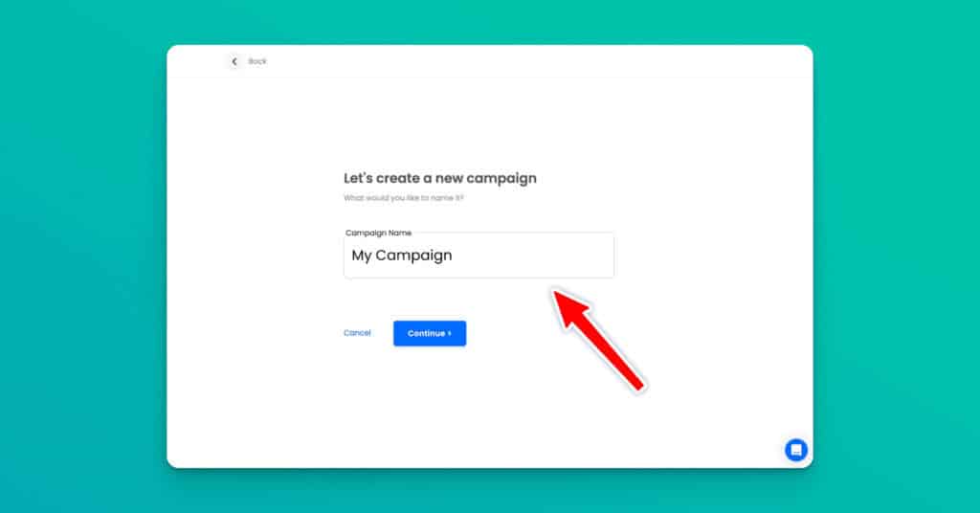Focus the Campaign Name input field
Screen dimensions: 980x513
point(479,255)
